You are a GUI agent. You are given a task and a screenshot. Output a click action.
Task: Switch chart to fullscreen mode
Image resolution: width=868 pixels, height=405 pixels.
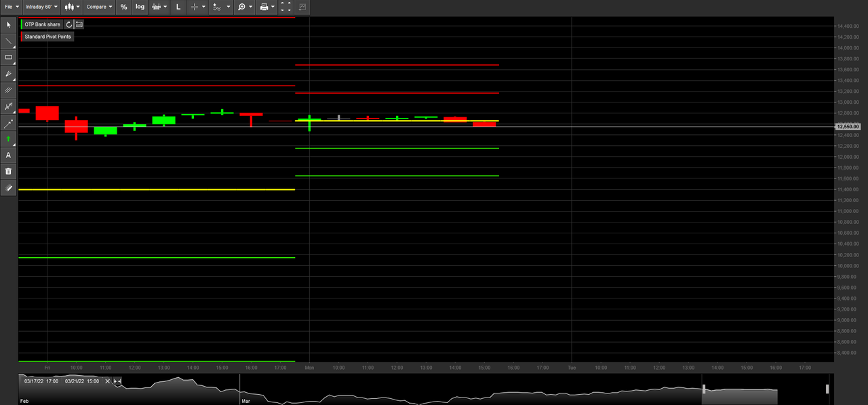click(286, 7)
